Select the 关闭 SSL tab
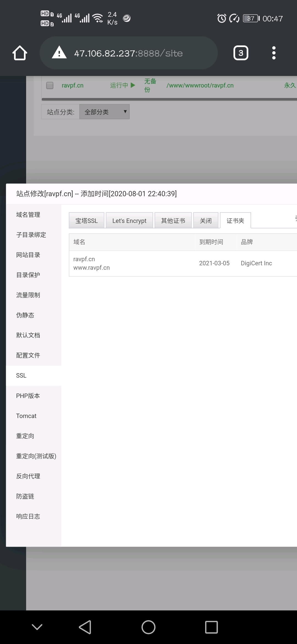Screen dimensions: 297x644 click(206, 220)
